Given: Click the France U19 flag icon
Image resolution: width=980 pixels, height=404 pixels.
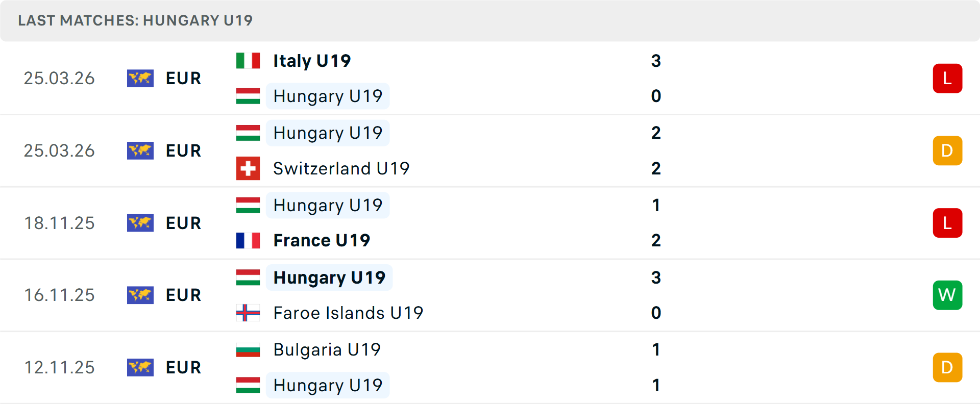Looking at the screenshot, I should click(248, 240).
